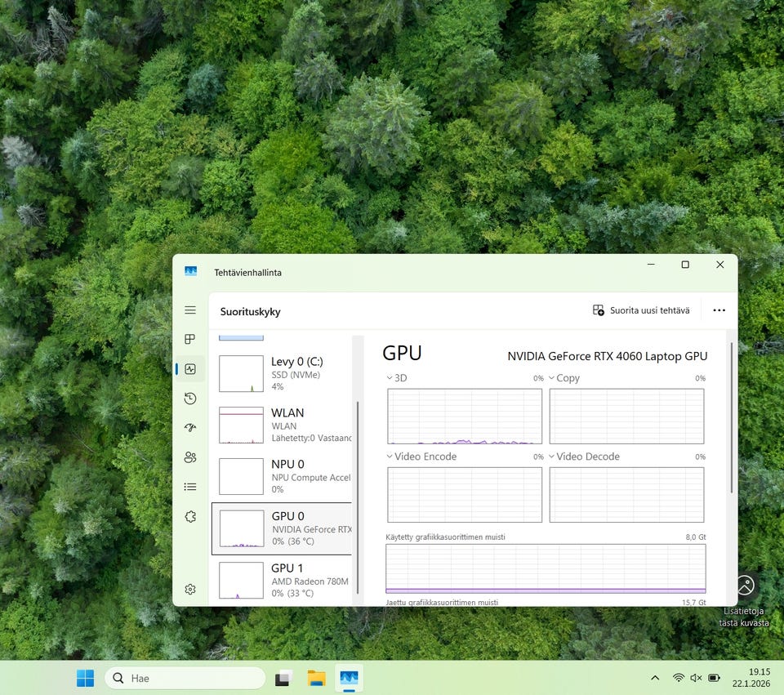Open the App history page icon
Image resolution: width=784 pixels, height=695 pixels.
[x=190, y=399]
